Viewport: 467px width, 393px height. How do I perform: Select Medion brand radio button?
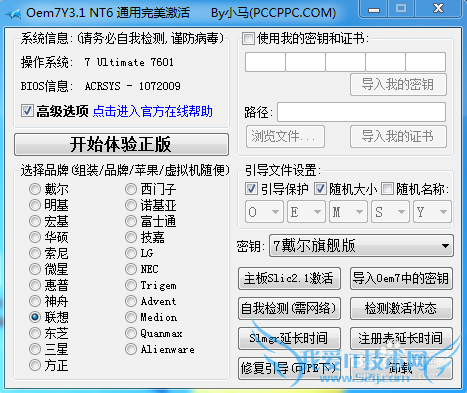(131, 317)
